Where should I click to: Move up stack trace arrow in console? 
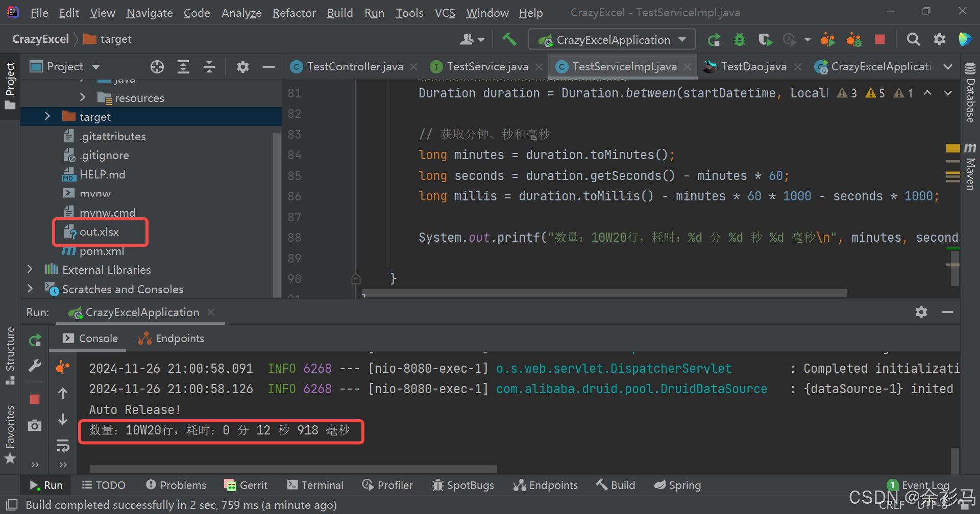tap(63, 393)
